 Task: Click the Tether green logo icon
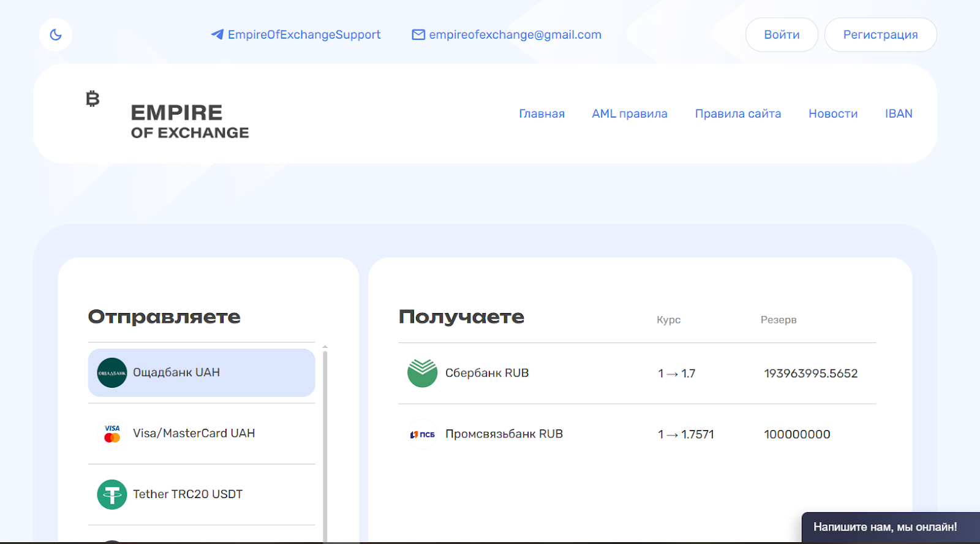[112, 494]
